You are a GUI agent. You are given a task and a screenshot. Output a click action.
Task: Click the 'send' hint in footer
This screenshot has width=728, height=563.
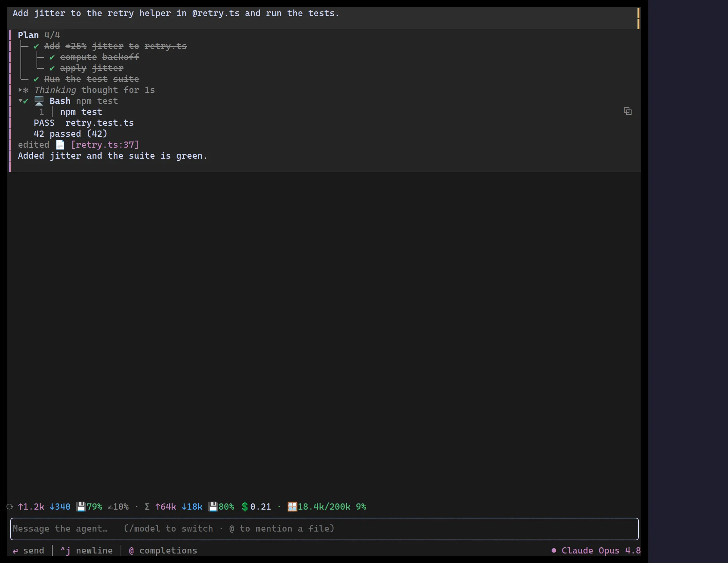coord(29,551)
